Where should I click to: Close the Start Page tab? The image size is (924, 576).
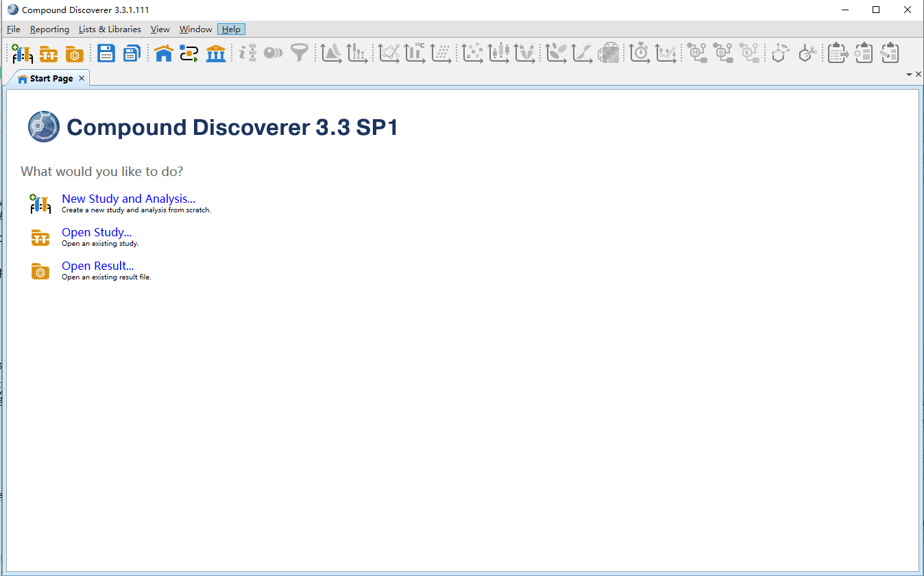click(81, 77)
